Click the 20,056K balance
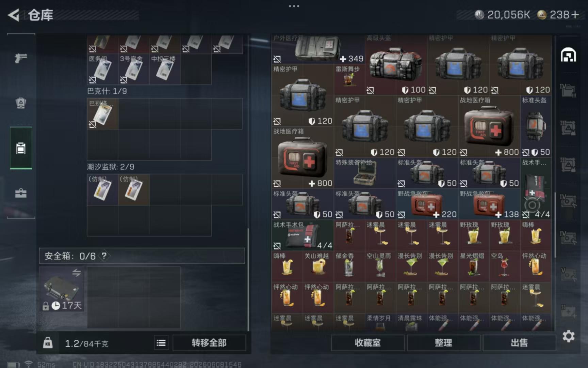The image size is (588, 368). (x=508, y=15)
